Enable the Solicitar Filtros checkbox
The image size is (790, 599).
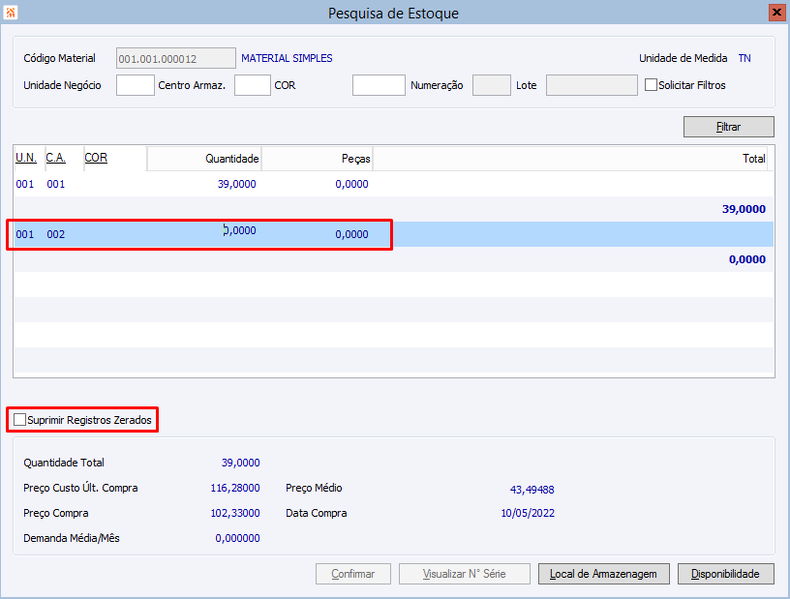(651, 85)
